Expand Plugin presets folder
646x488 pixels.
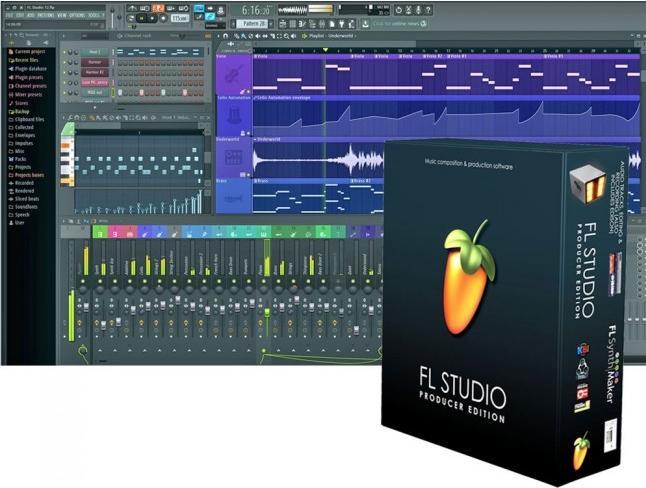pos(26,77)
